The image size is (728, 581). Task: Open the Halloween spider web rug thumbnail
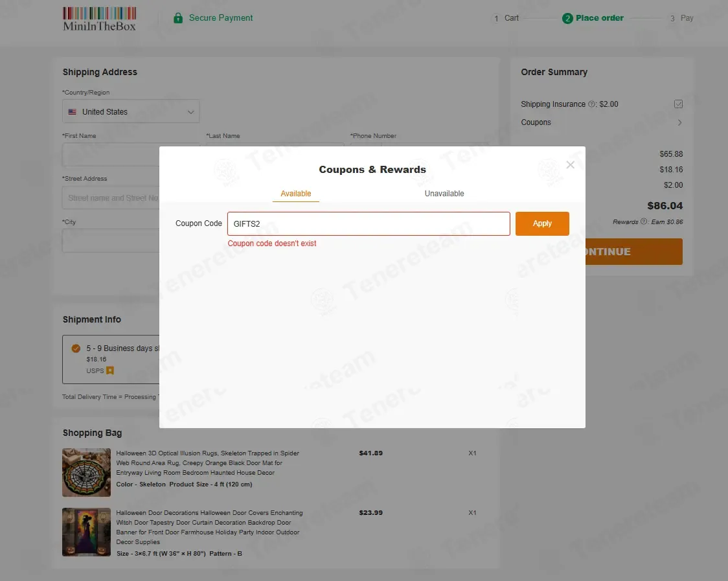coord(86,472)
